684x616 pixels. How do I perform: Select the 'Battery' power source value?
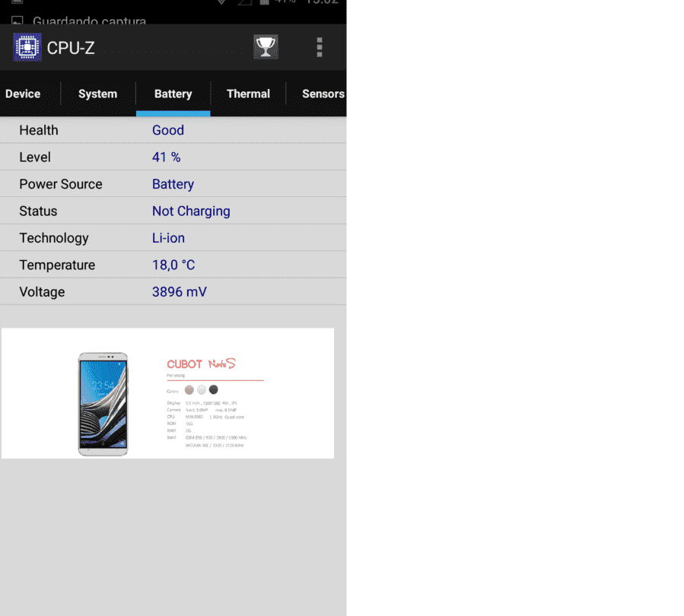(x=173, y=184)
